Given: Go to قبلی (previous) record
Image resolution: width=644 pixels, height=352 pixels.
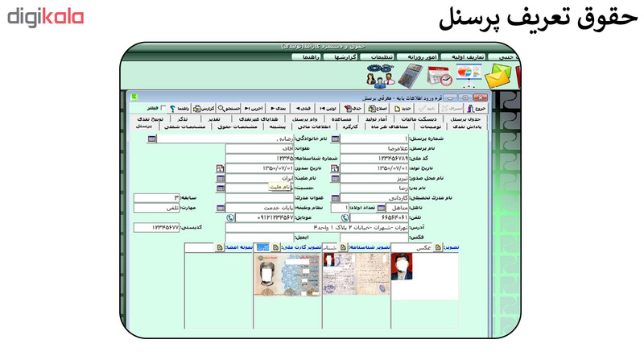Looking at the screenshot, I should (x=303, y=109).
